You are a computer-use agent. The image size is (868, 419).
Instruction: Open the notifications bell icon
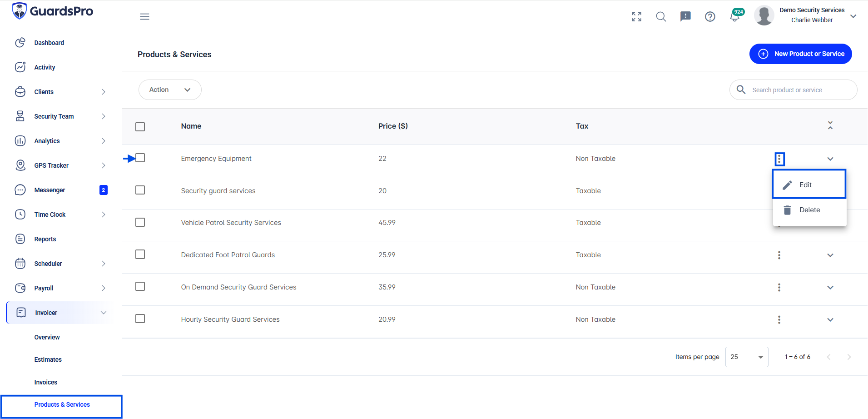[734, 17]
